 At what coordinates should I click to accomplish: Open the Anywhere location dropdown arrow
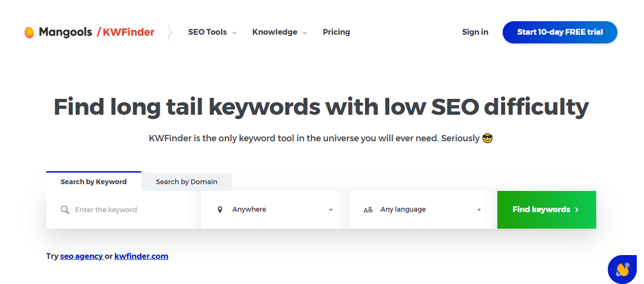331,210
